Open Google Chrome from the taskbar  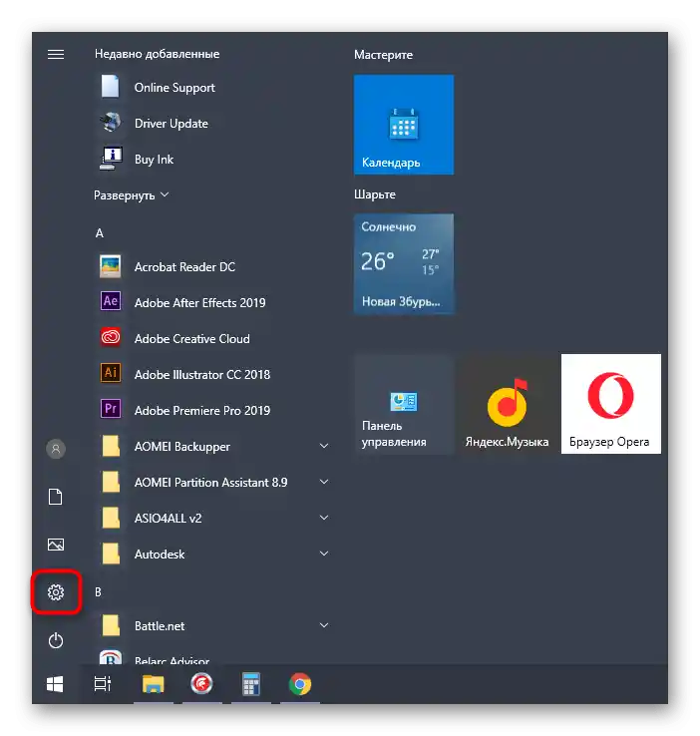point(300,684)
